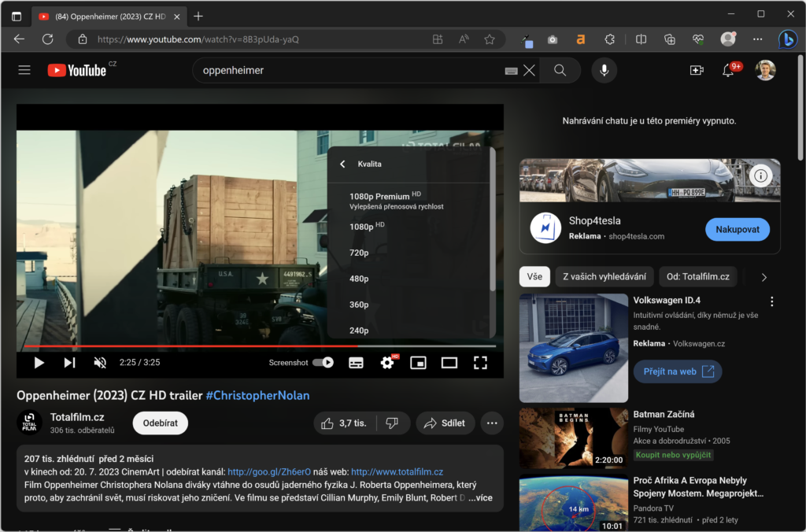The height and width of the screenshot is (532, 806).
Task: Select Z vašich vyhledávání chip
Action: click(604, 276)
